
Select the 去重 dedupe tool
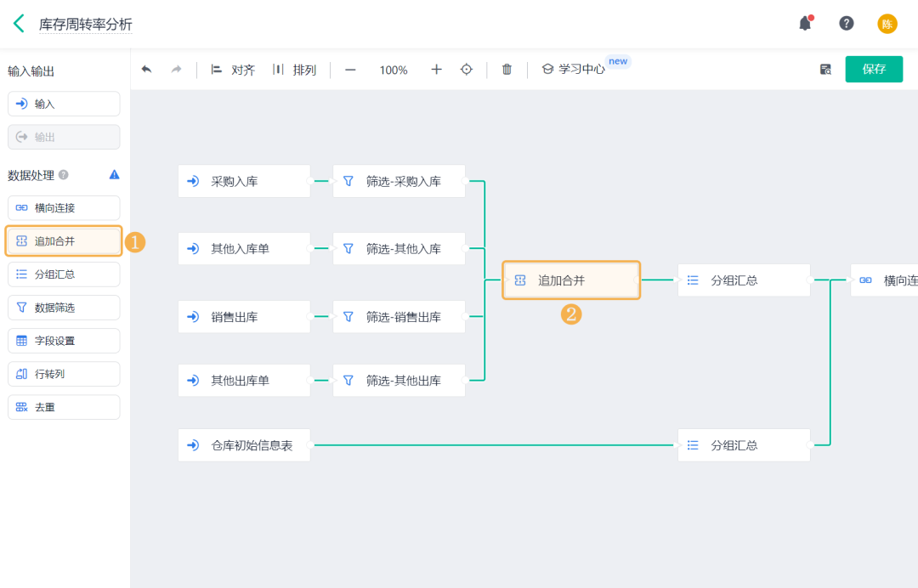tap(64, 407)
